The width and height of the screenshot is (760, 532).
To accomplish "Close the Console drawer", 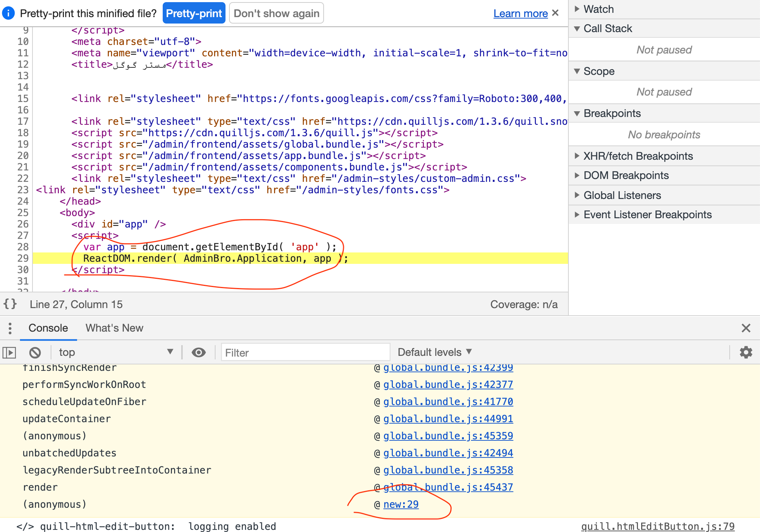I will (746, 328).
